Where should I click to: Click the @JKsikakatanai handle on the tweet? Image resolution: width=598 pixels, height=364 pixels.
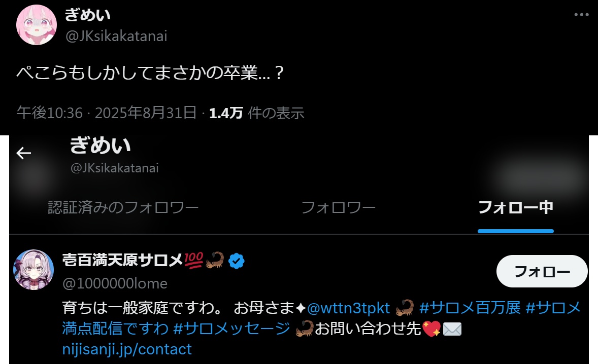pos(116,36)
